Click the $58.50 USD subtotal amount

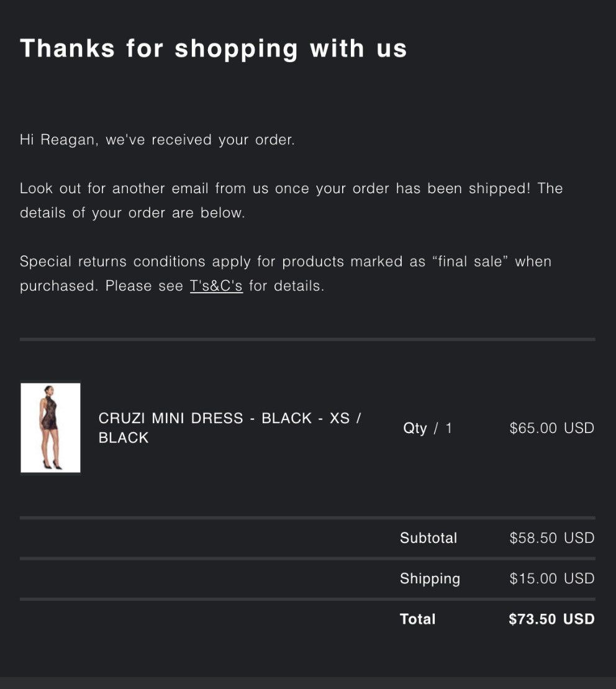click(552, 538)
